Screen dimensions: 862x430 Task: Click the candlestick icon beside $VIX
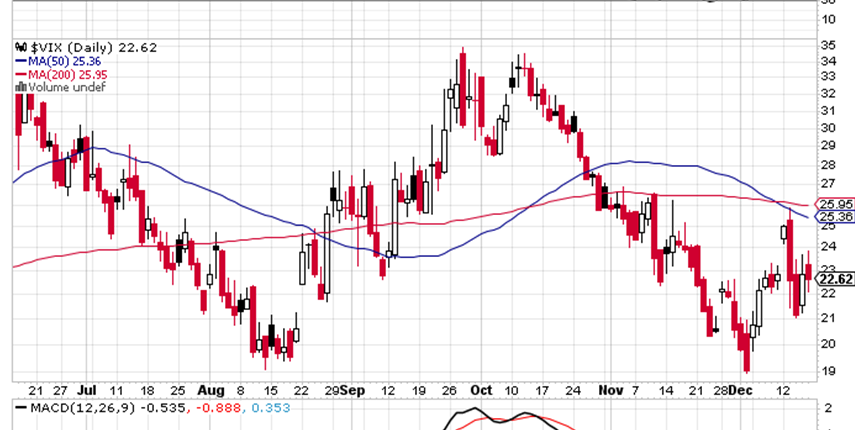[x=18, y=47]
